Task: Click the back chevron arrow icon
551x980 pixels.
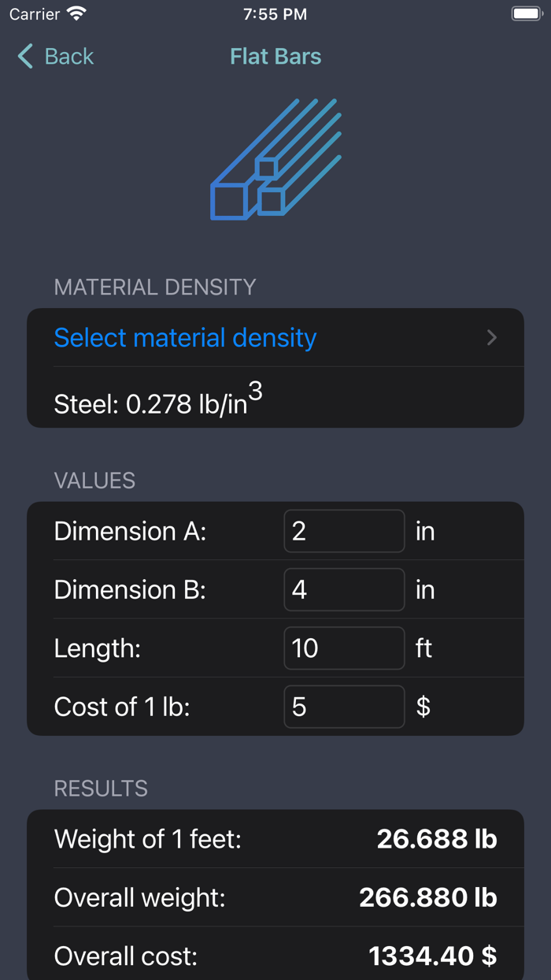Action: pos(24,56)
